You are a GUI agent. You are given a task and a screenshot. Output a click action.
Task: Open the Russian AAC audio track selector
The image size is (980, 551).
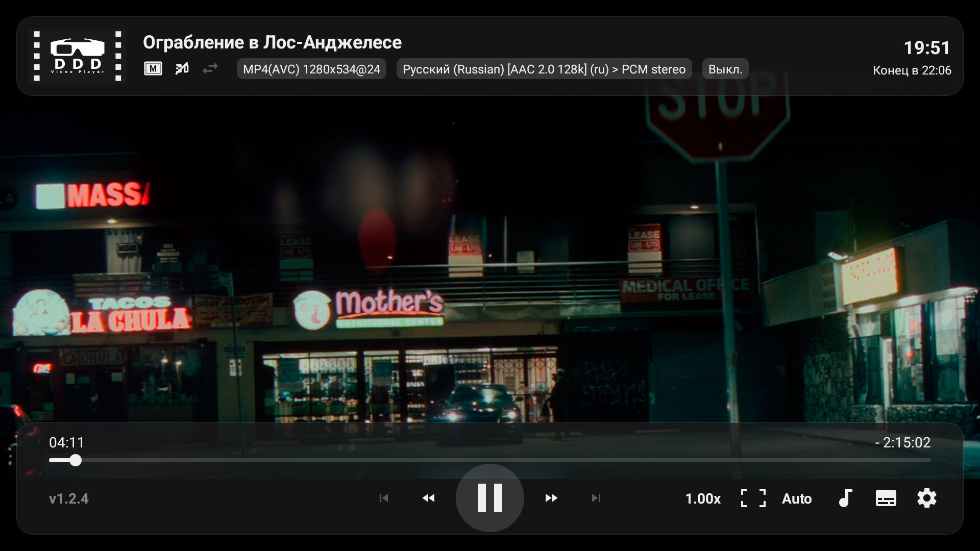pyautogui.click(x=544, y=69)
